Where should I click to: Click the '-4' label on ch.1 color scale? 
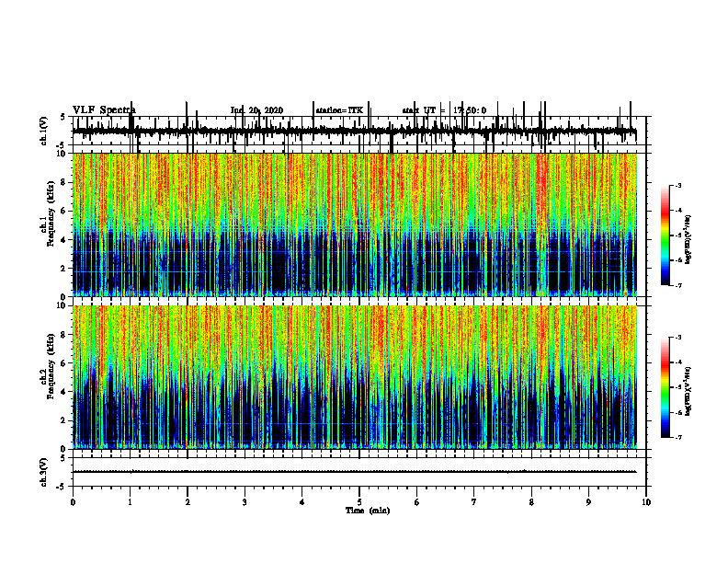(678, 211)
